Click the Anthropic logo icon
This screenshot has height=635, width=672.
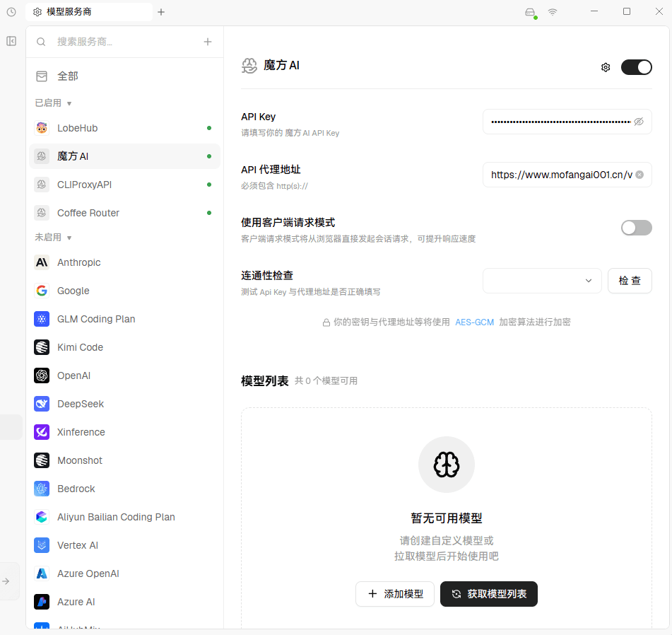tap(42, 262)
